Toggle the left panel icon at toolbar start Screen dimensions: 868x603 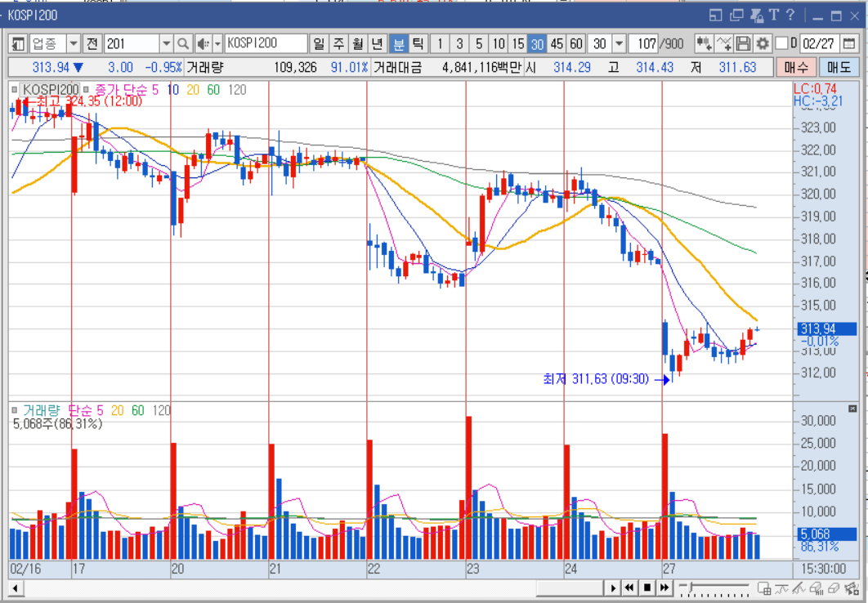pos(18,43)
